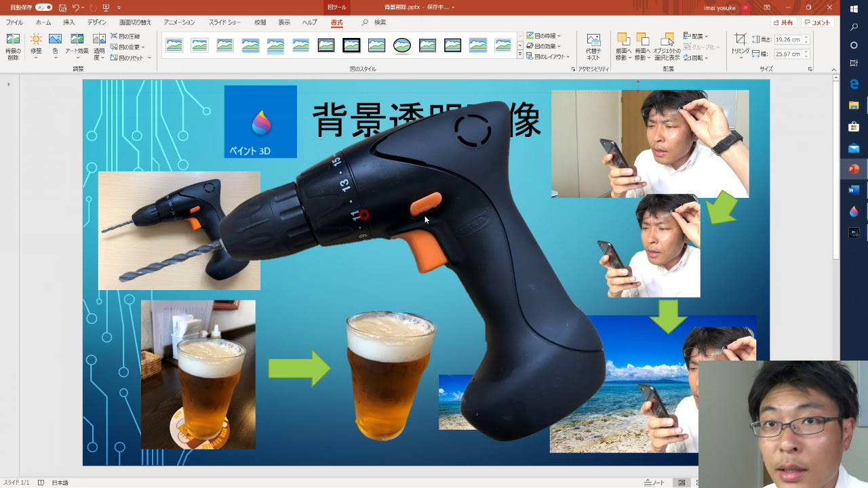Switch to the デザイン (Design) tab
The image size is (868, 488).
click(x=97, y=22)
